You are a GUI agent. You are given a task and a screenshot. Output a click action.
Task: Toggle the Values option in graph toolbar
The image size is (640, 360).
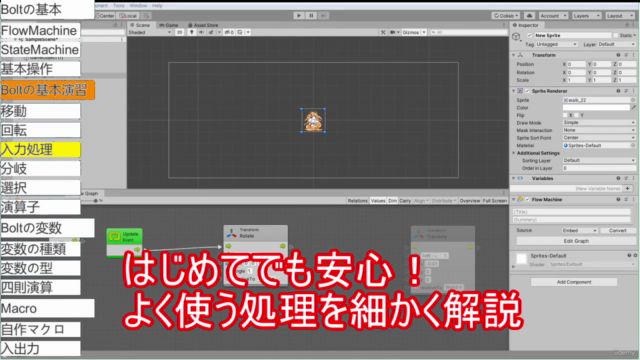pyautogui.click(x=378, y=201)
